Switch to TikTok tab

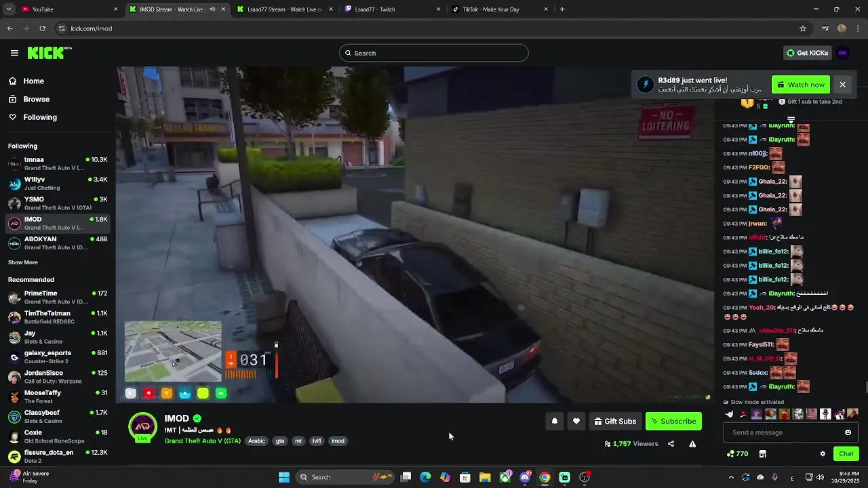pyautogui.click(x=498, y=9)
